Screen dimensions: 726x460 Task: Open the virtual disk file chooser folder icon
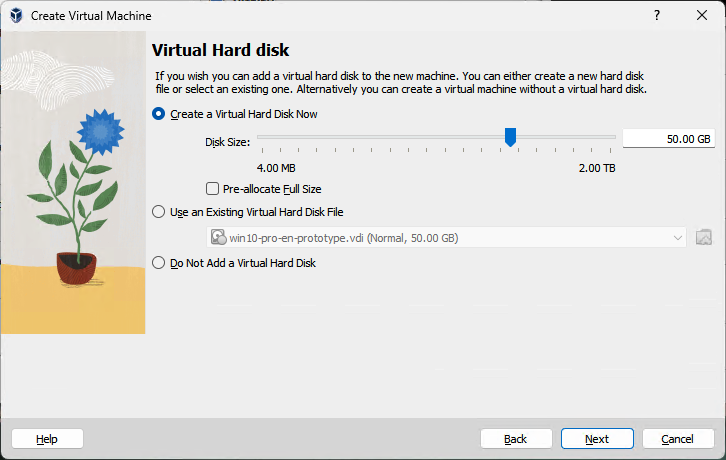[704, 238]
